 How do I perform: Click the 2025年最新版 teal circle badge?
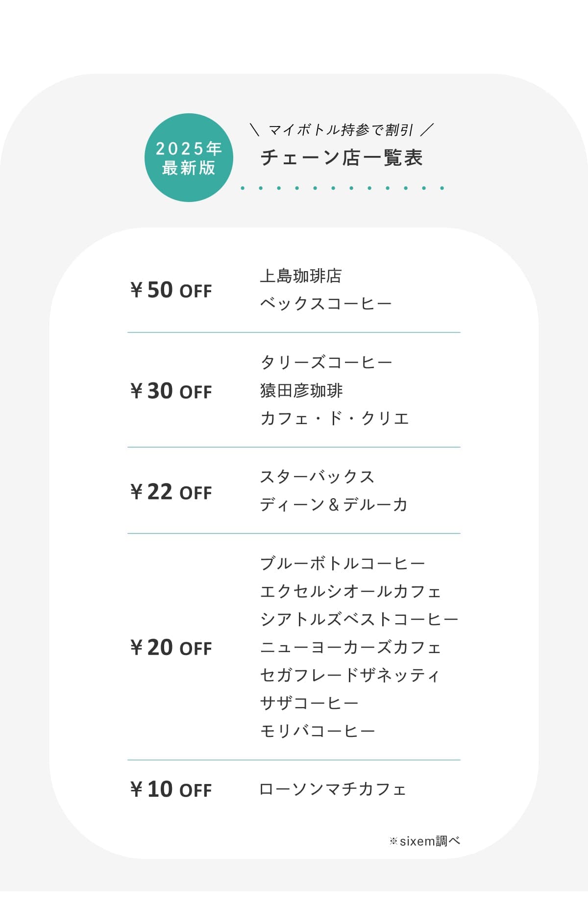tap(189, 157)
